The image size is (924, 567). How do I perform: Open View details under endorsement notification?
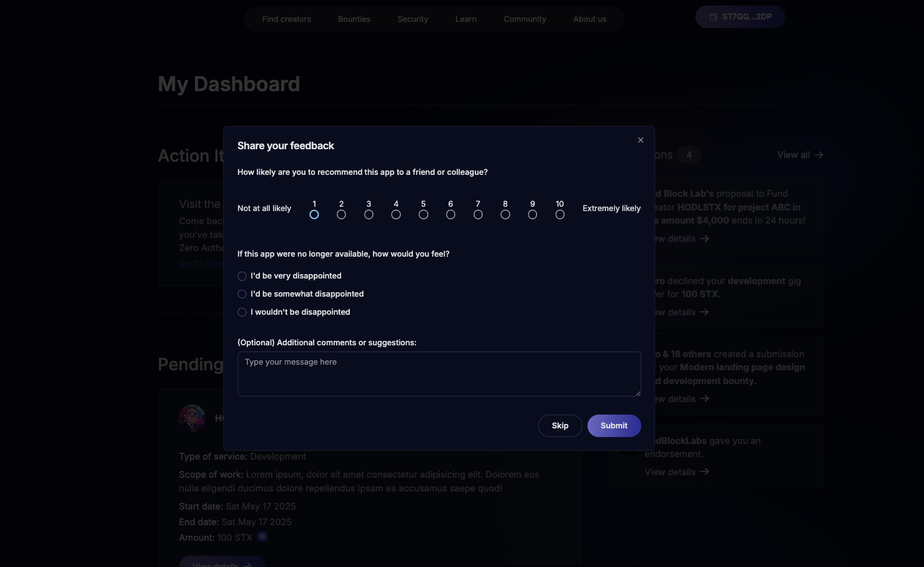[x=677, y=472]
